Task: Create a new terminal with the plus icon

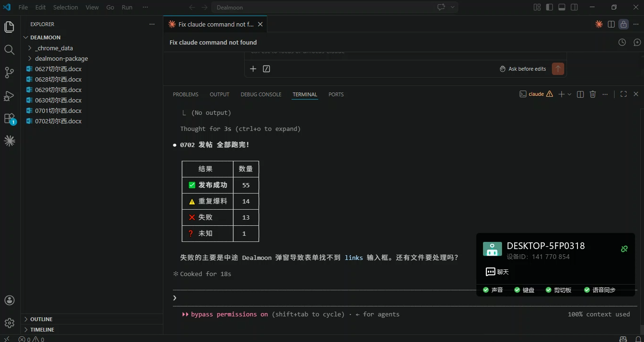Action: point(561,94)
